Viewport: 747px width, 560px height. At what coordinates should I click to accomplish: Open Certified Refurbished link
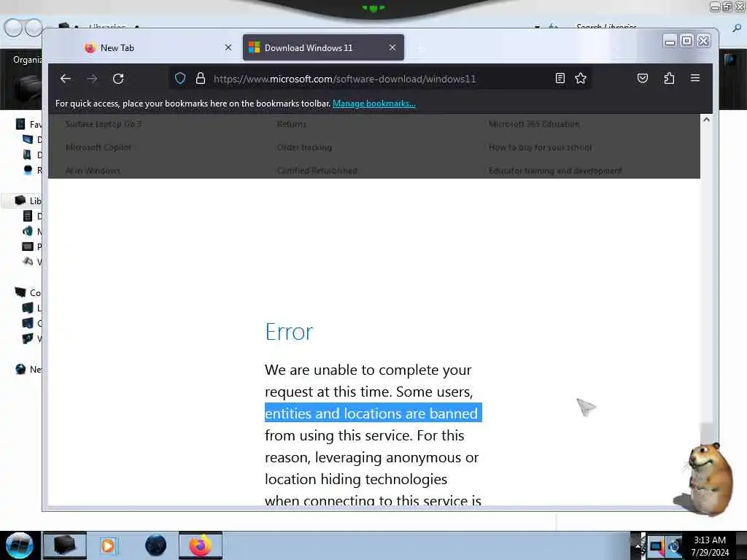point(317,171)
